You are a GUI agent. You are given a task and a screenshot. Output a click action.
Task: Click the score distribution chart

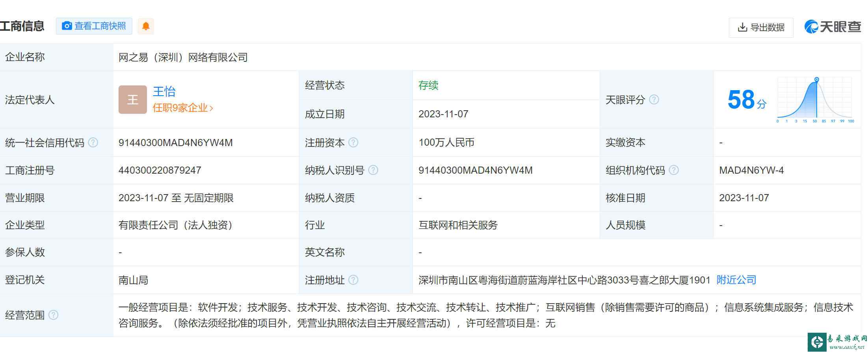815,100
